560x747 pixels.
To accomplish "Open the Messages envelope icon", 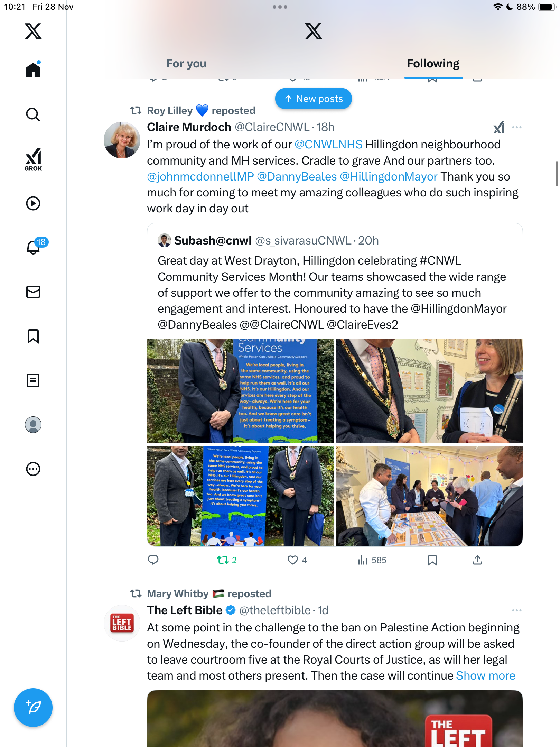I will (x=33, y=292).
